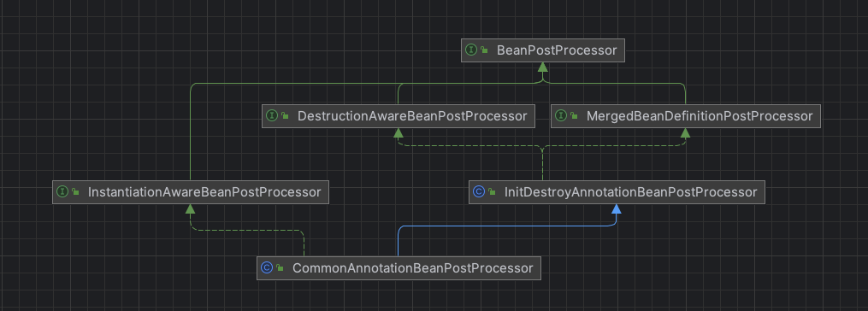Click the lock icon on DestructionAwareBeanPostProcessor
Image resolution: width=868 pixels, height=311 pixels.
coord(285,115)
